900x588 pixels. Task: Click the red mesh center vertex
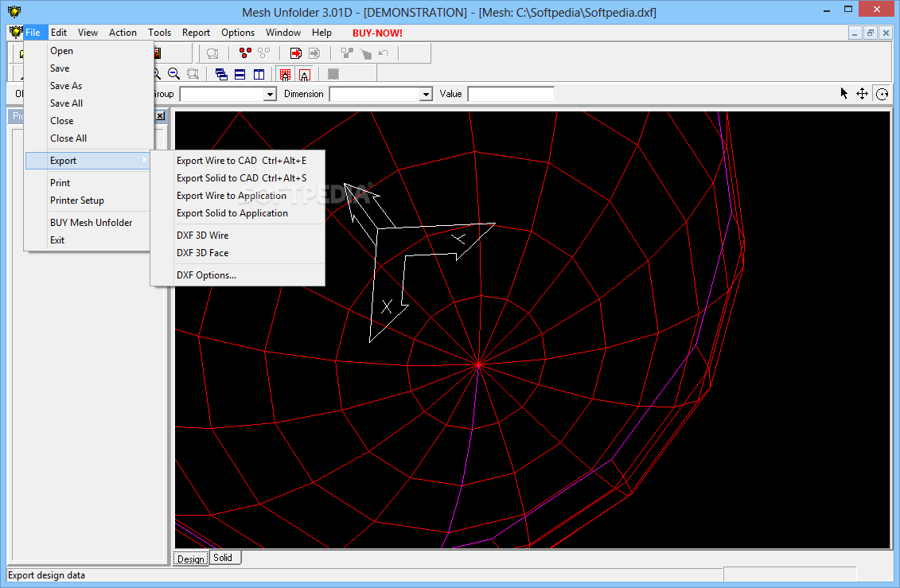click(x=479, y=364)
